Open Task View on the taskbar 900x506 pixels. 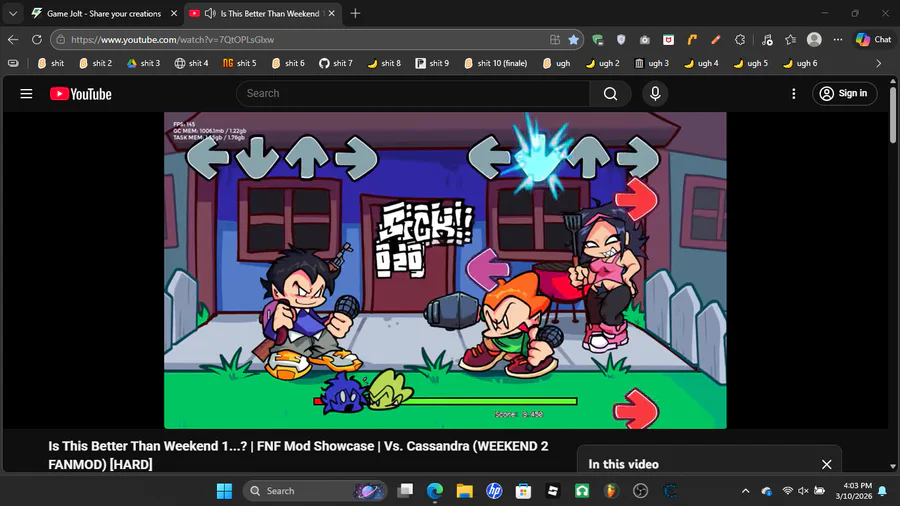click(x=405, y=491)
